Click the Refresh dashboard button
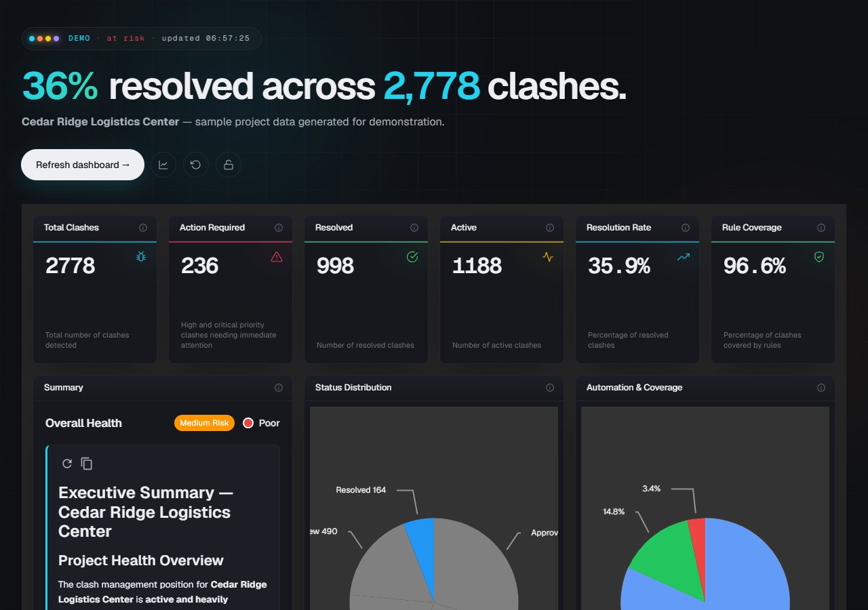Viewport: 868px width, 610px height. tap(83, 165)
